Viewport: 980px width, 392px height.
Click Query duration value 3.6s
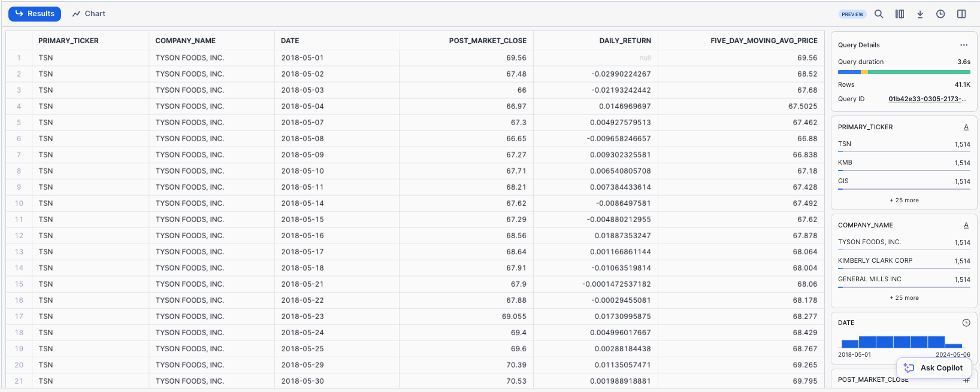(x=964, y=62)
